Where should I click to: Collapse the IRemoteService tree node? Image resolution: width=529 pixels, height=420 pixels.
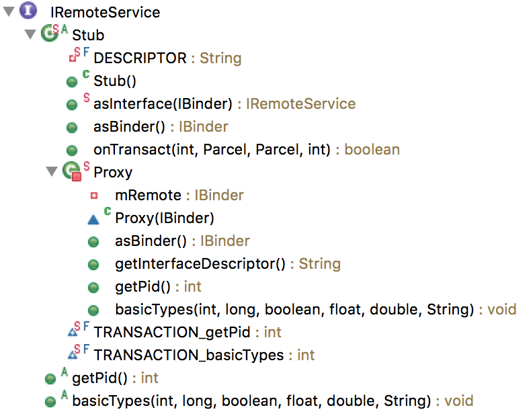[x=8, y=11]
